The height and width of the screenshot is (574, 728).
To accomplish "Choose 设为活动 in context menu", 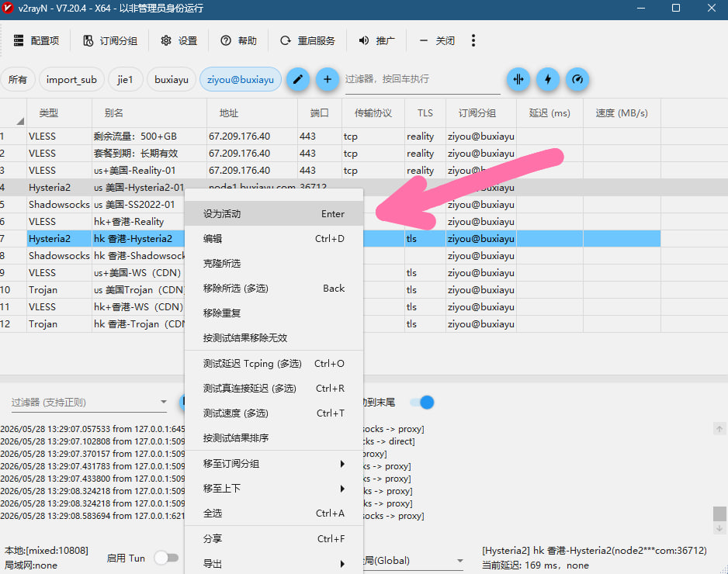I will coord(274,213).
